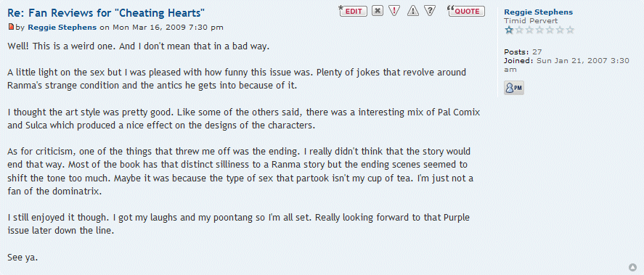The height and width of the screenshot is (275, 644).
Task: Jump to top using the arrow icon
Action: pos(633,267)
